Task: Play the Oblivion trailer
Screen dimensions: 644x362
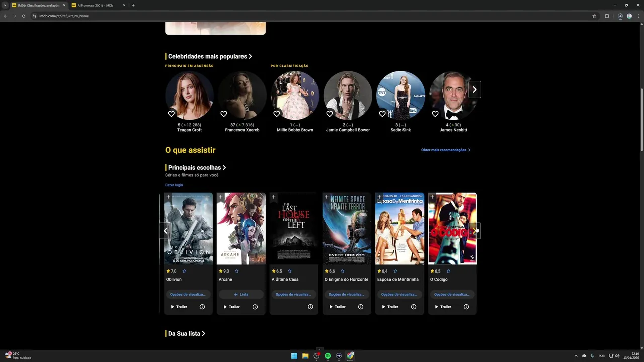Action: [x=179, y=307]
